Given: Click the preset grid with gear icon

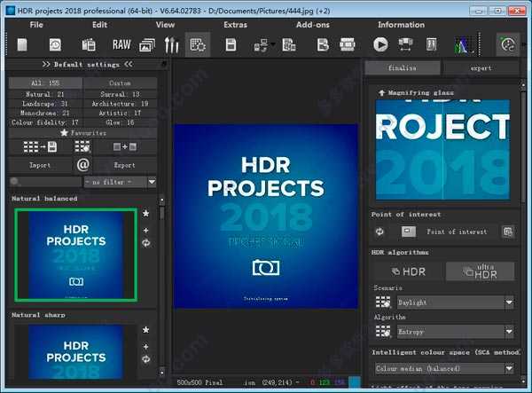Looking at the screenshot, I should point(82,146).
